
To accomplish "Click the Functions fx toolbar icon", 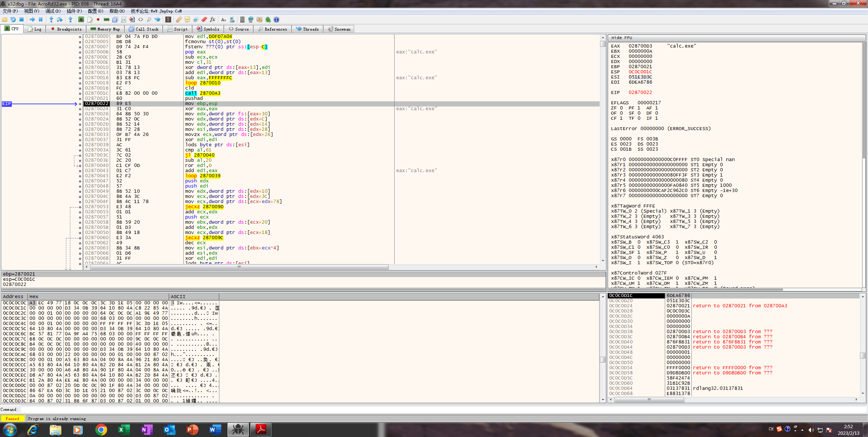I will click(213, 20).
